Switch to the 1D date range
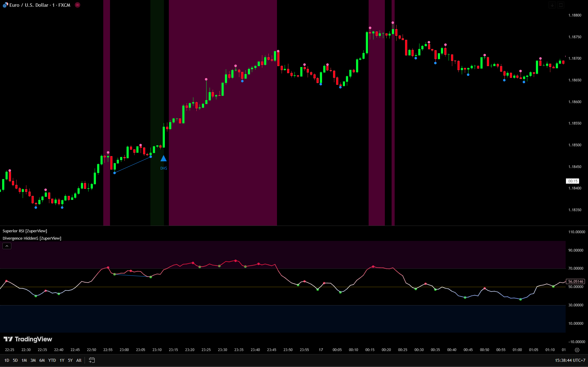588x367 pixels. coord(7,360)
